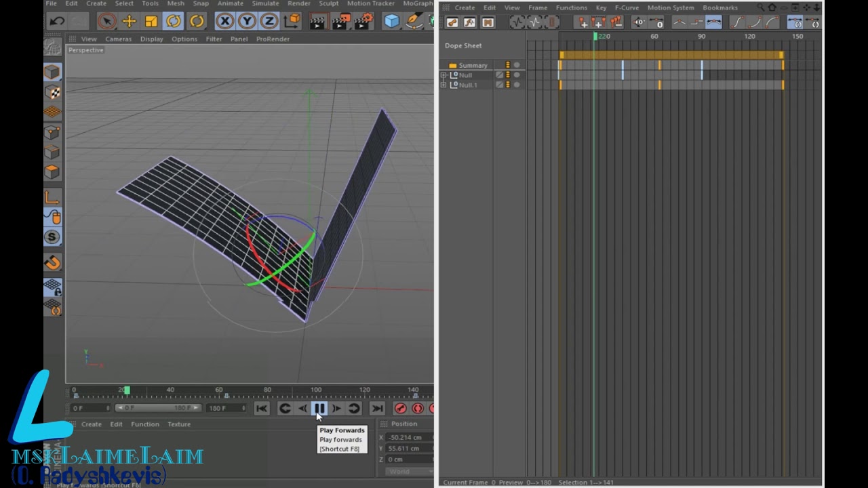Toggle Y axis lock

coord(247,21)
